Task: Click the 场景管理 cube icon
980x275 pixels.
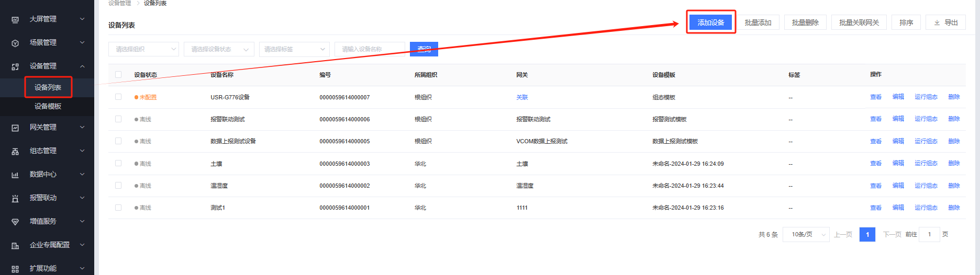Action: point(15,43)
